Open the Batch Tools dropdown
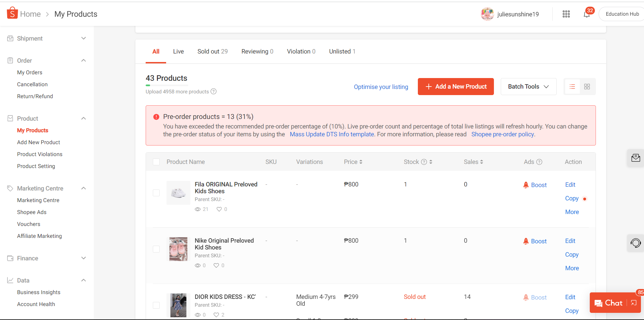644x320 pixels. coord(528,87)
